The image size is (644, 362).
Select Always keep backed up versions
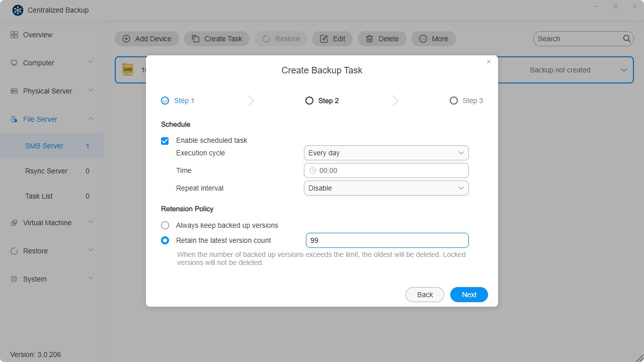click(165, 225)
